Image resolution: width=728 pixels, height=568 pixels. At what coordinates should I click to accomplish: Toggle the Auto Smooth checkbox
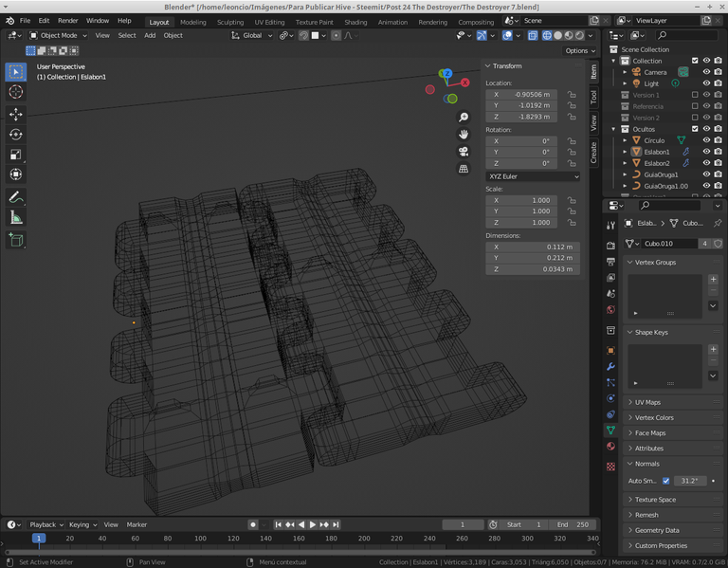(665, 481)
